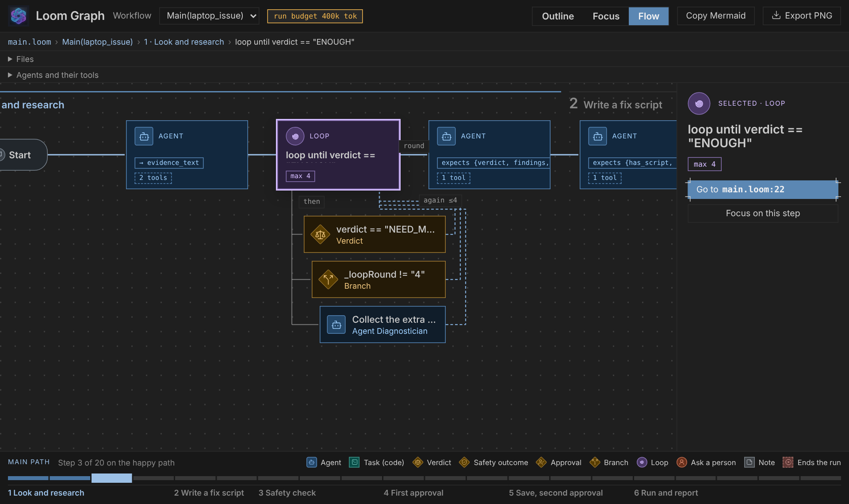The height and width of the screenshot is (504, 849).
Task: Select the Start node
Action: pyautogui.click(x=23, y=155)
